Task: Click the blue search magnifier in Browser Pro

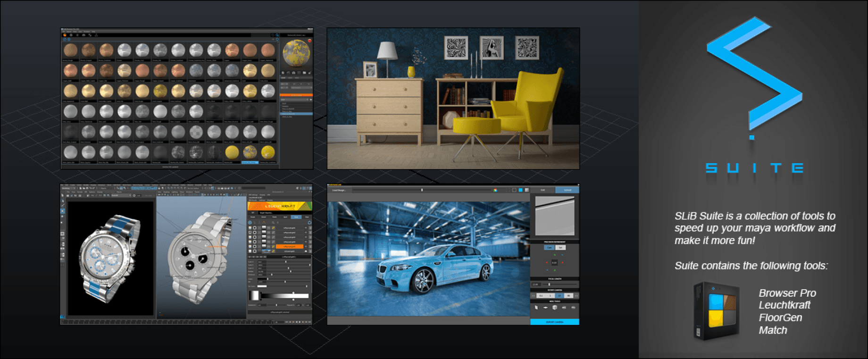Action: [x=277, y=34]
